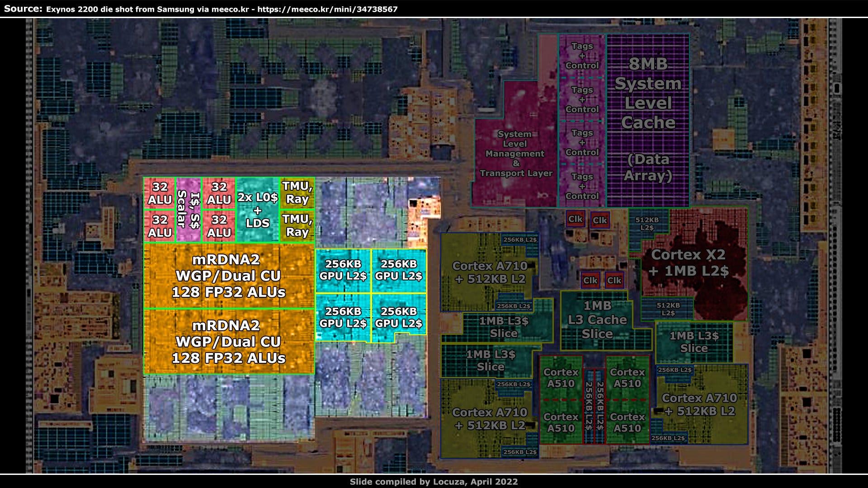Click the Slide compiled by Locuza footer text

point(434,482)
